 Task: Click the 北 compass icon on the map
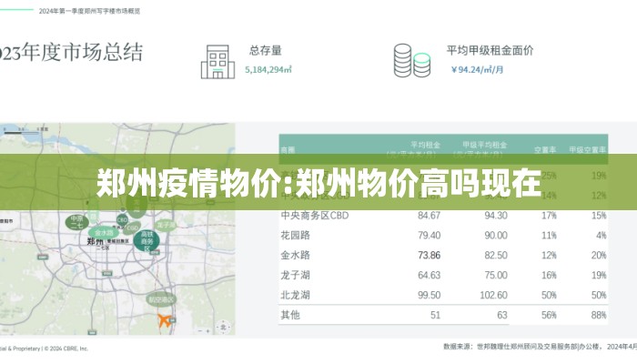[x=223, y=327]
